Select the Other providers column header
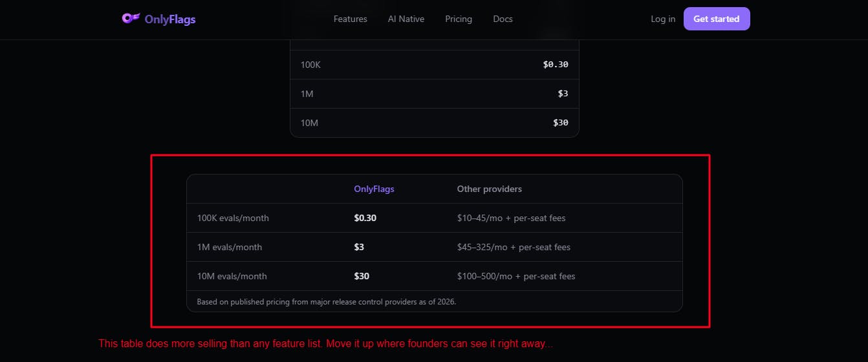This screenshot has width=868, height=362. pyautogui.click(x=490, y=189)
